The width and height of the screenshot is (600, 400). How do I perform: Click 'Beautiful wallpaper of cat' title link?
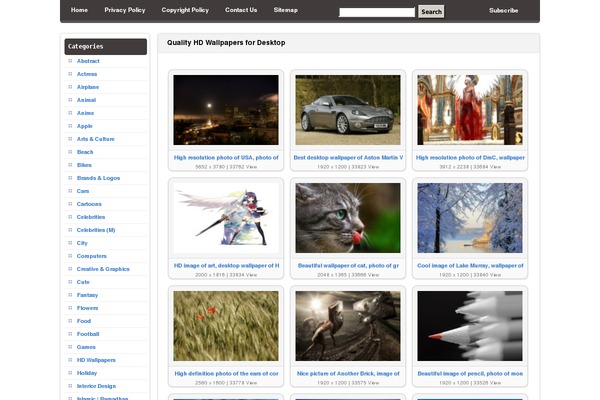point(348,265)
